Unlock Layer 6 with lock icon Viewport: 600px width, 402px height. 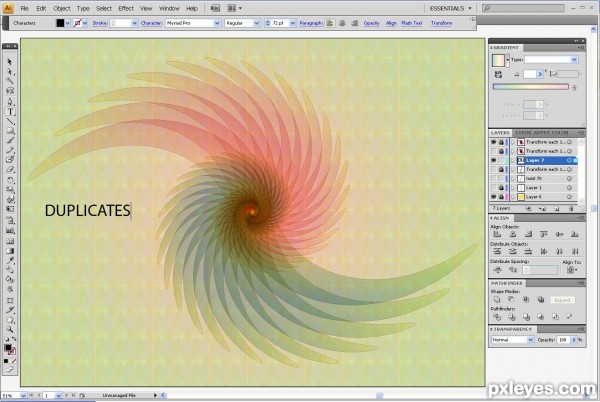[501, 197]
